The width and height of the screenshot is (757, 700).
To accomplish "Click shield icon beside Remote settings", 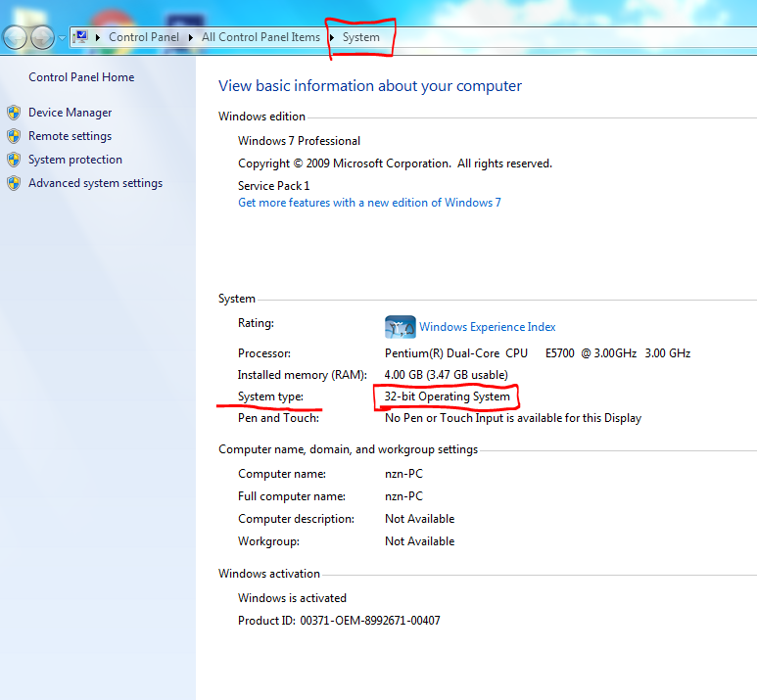I will 14,136.
